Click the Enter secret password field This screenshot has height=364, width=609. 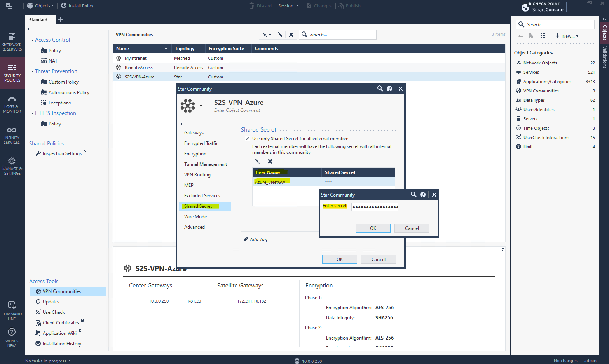pyautogui.click(x=375, y=207)
